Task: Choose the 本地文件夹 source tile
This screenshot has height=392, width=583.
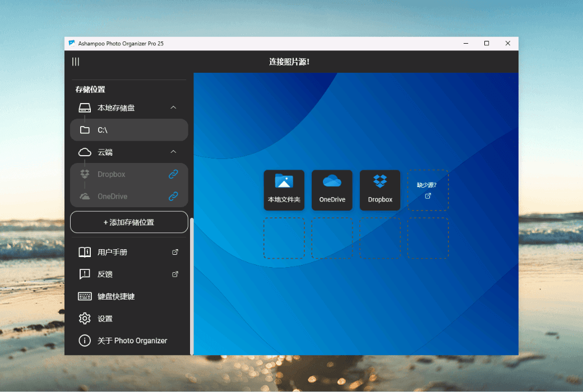Action: click(284, 190)
